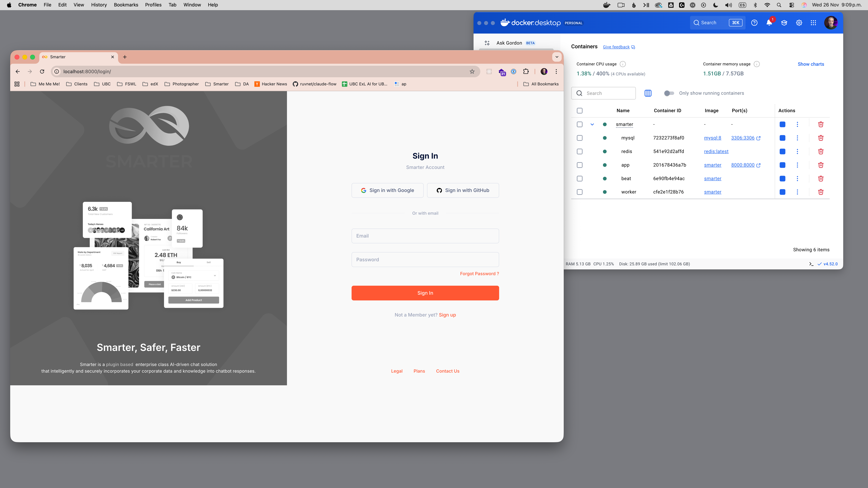Delete the smarter stack with trash icon
The height and width of the screenshot is (488, 868).
point(821,125)
